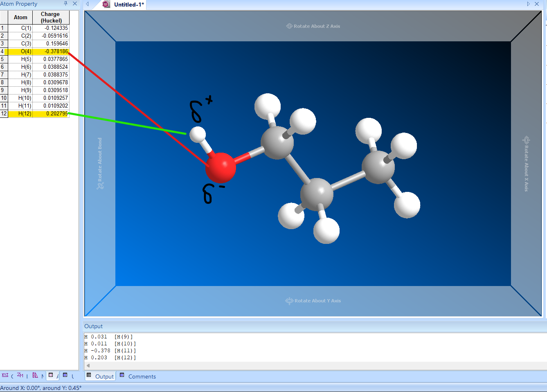547x392 pixels.
Task: Click charge value 0.0109202
Action: click(51, 106)
